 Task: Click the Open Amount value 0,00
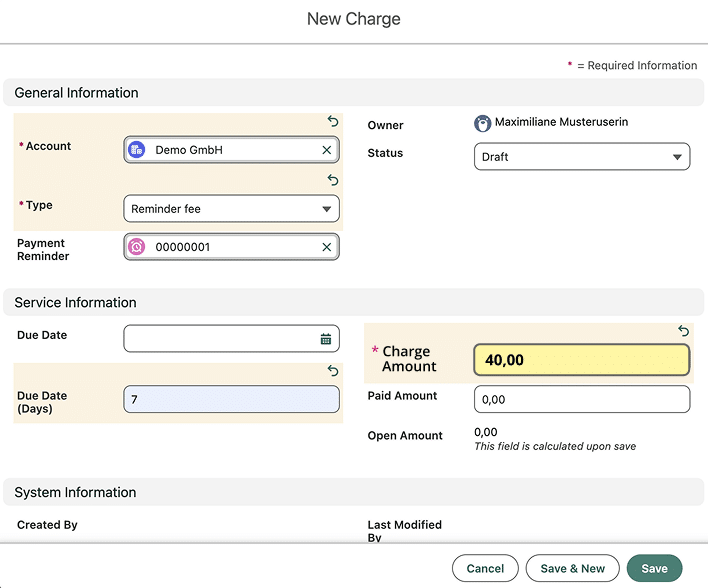point(486,432)
